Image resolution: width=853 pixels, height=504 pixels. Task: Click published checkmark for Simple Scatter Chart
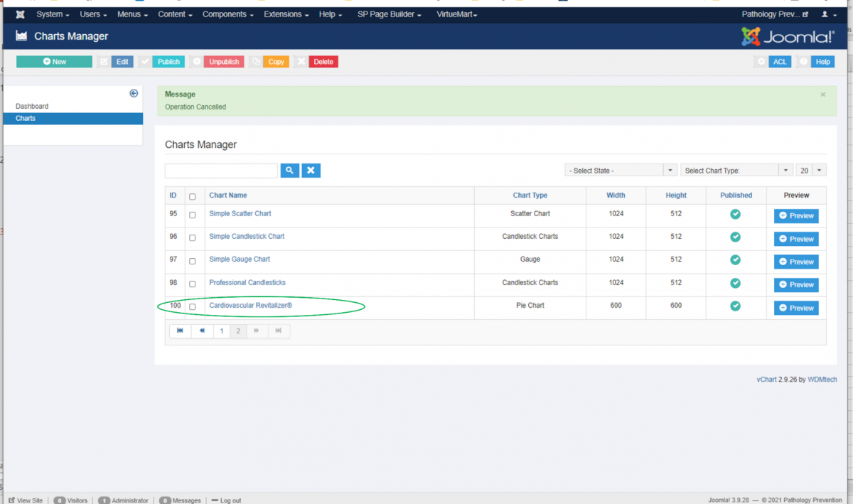pos(736,214)
